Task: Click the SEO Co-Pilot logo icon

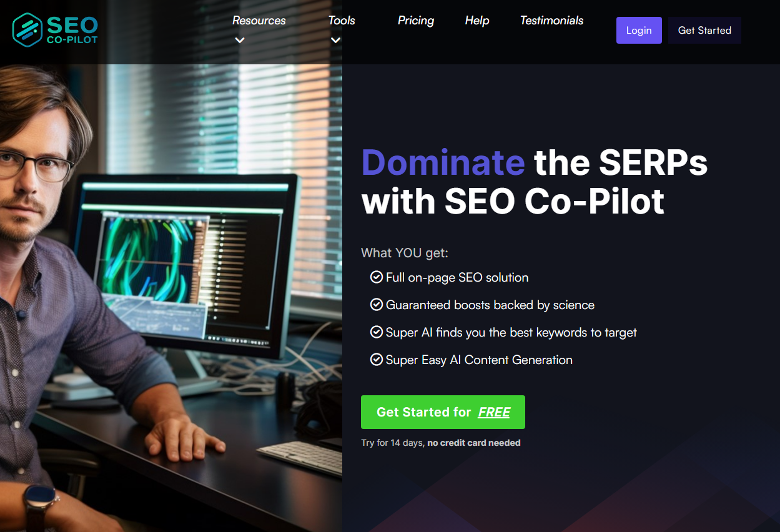Action: (x=27, y=30)
